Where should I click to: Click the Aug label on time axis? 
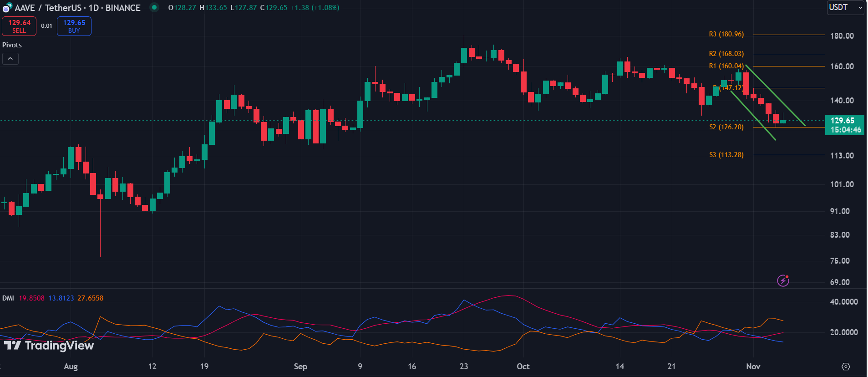point(71,367)
